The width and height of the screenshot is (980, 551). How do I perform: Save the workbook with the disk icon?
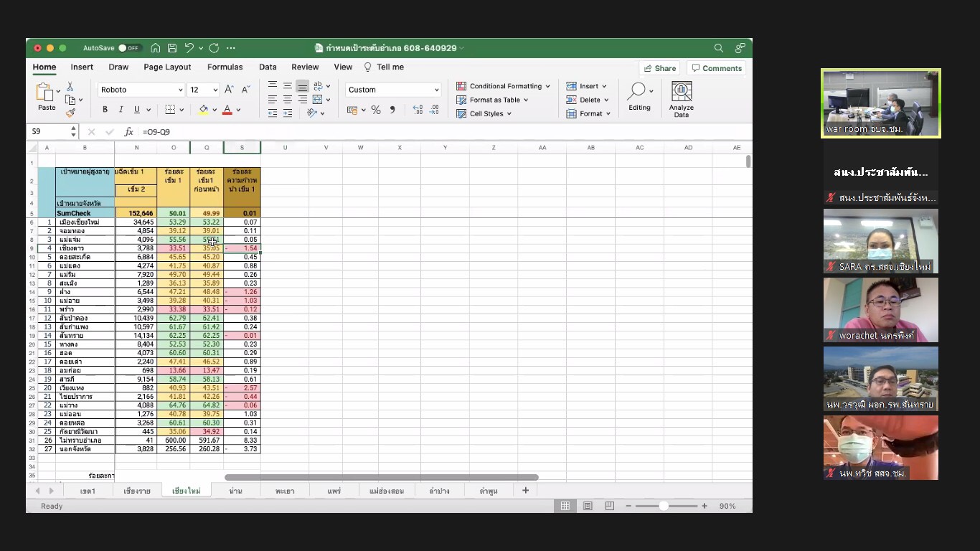172,48
